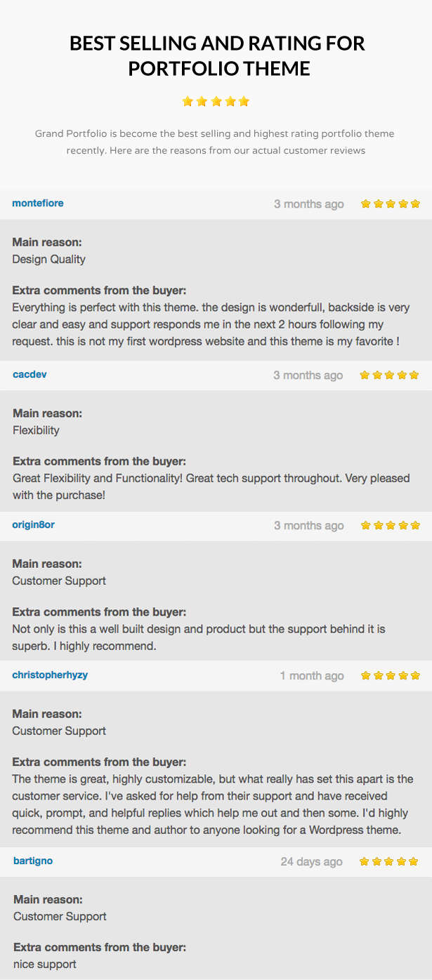Click the "Flexibility" main reason text
This screenshot has height=980, width=432.
coord(36,430)
